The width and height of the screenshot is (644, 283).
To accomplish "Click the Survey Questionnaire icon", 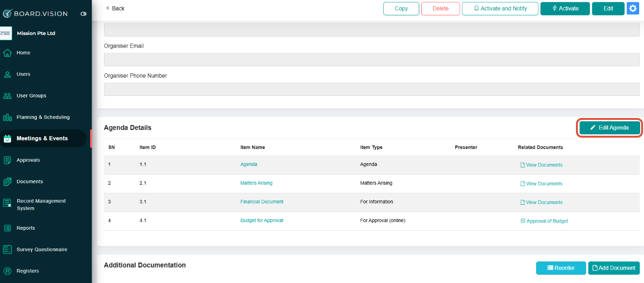I will point(7,249).
